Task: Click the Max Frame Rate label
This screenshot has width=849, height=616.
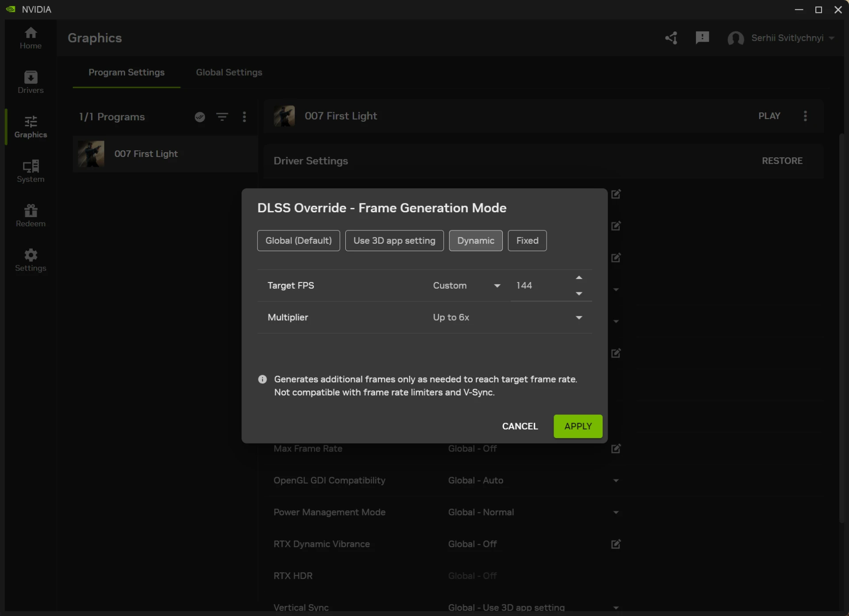Action: tap(308, 448)
